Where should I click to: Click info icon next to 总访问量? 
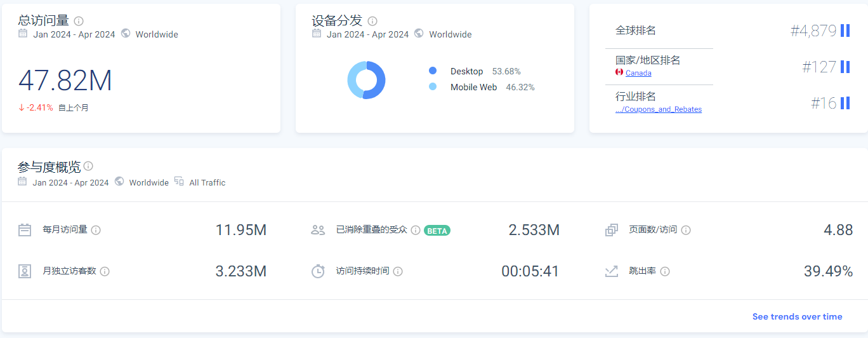point(79,21)
